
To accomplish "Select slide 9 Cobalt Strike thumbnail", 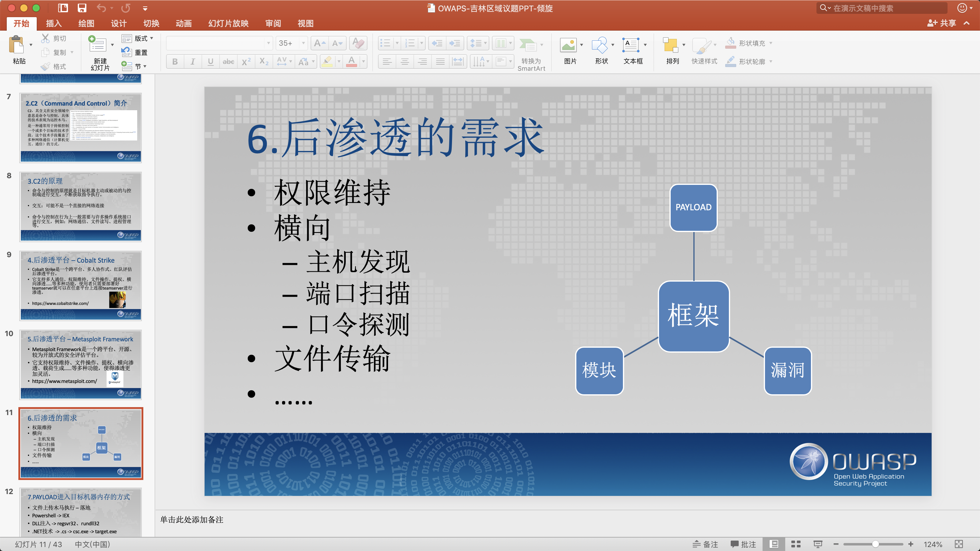I will pyautogui.click(x=81, y=285).
